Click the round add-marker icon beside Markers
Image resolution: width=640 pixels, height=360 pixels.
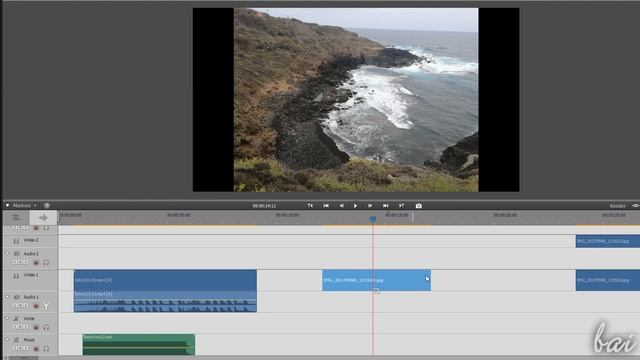47,206
